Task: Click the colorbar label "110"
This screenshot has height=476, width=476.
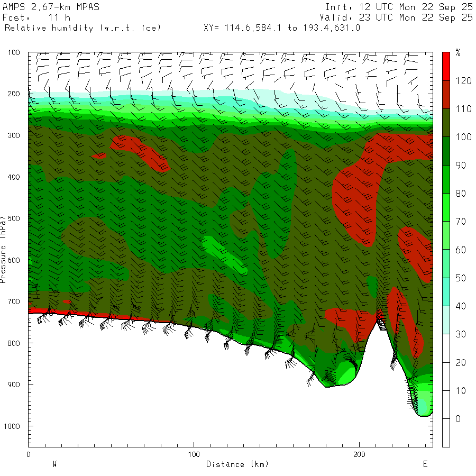Action: (x=463, y=109)
